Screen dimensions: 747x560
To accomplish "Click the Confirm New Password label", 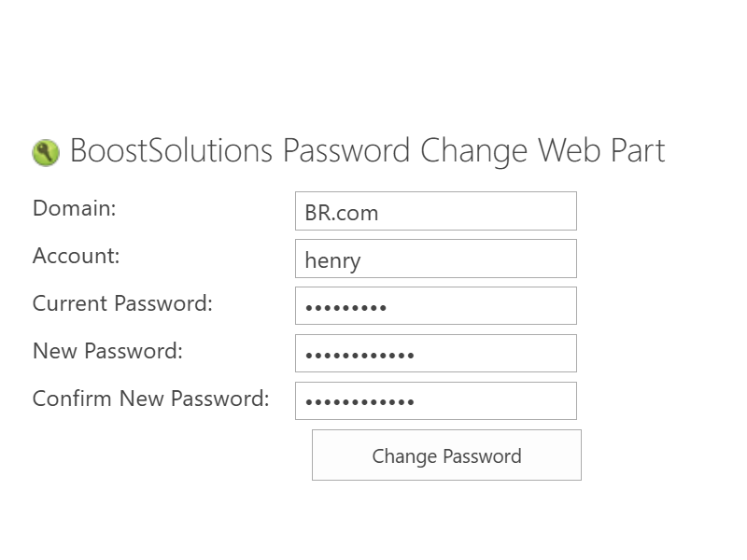I will click(x=151, y=399).
